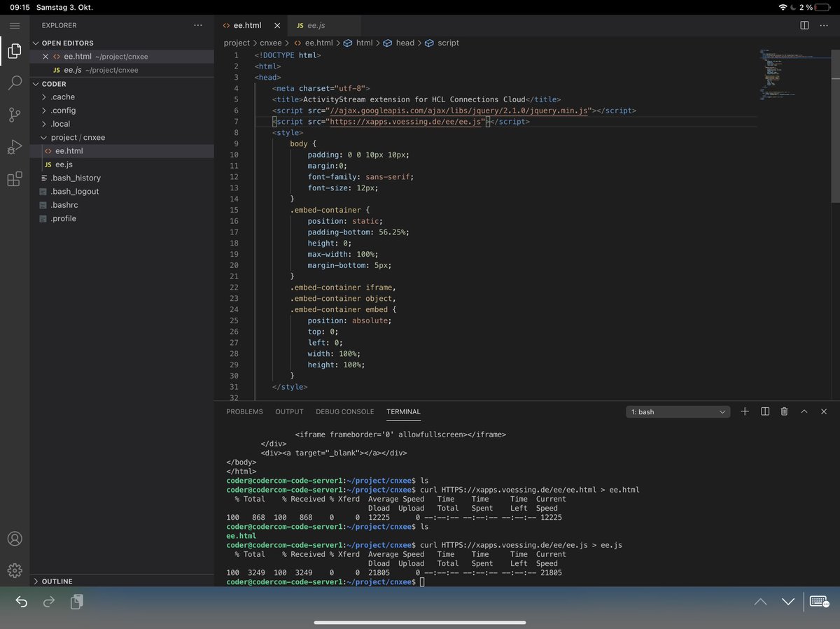Switch to the DEBUG CONSOLE tab

click(x=344, y=412)
